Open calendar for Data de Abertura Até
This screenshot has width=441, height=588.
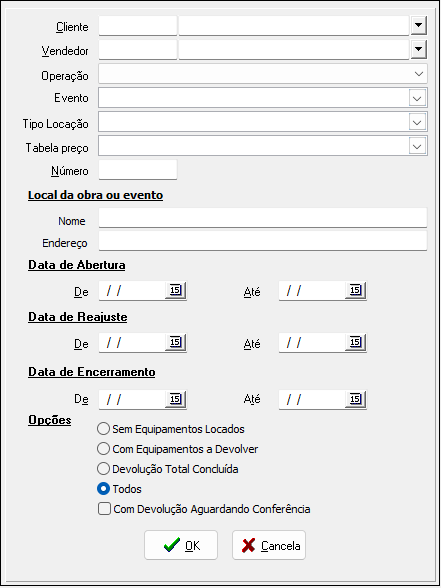(x=356, y=290)
